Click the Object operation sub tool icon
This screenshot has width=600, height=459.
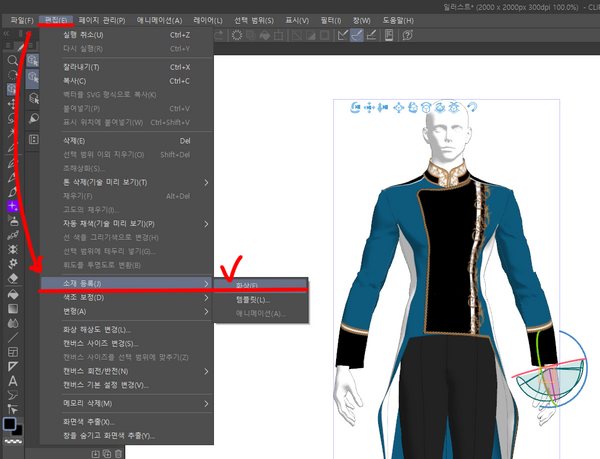coord(33,60)
